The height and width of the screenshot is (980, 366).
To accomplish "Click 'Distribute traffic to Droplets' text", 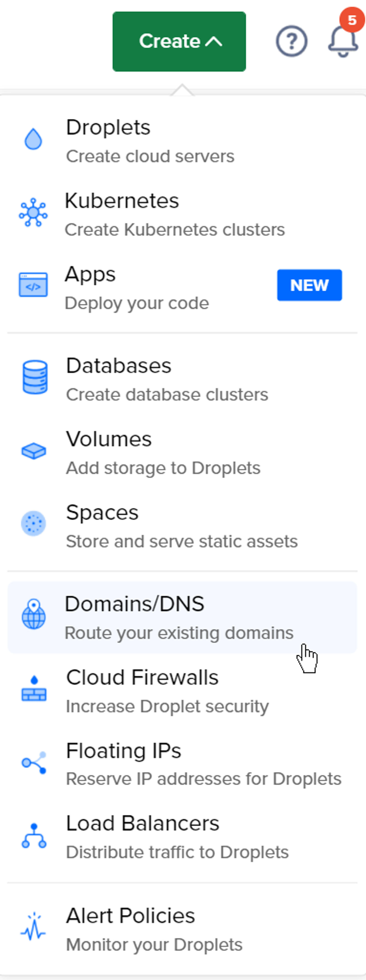I will coord(177,853).
